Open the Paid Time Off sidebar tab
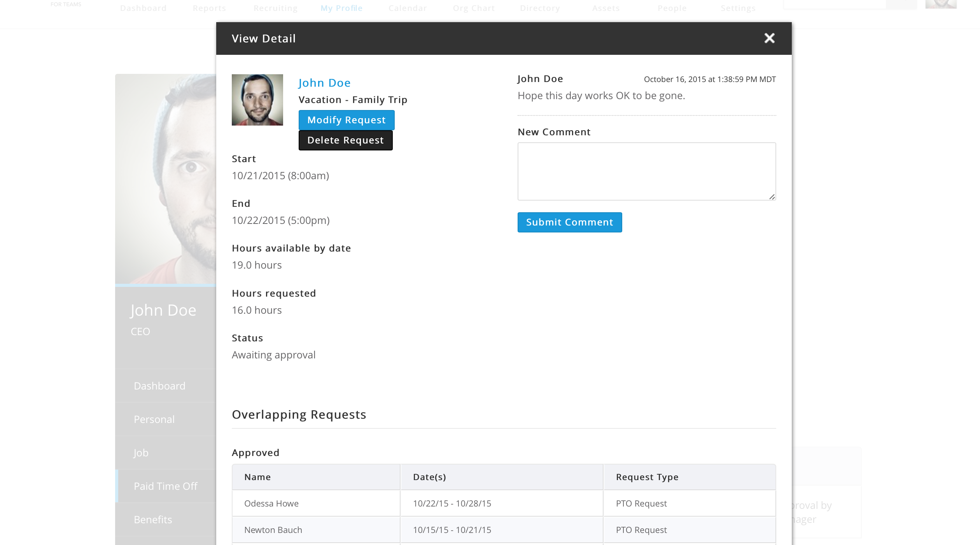 166,486
